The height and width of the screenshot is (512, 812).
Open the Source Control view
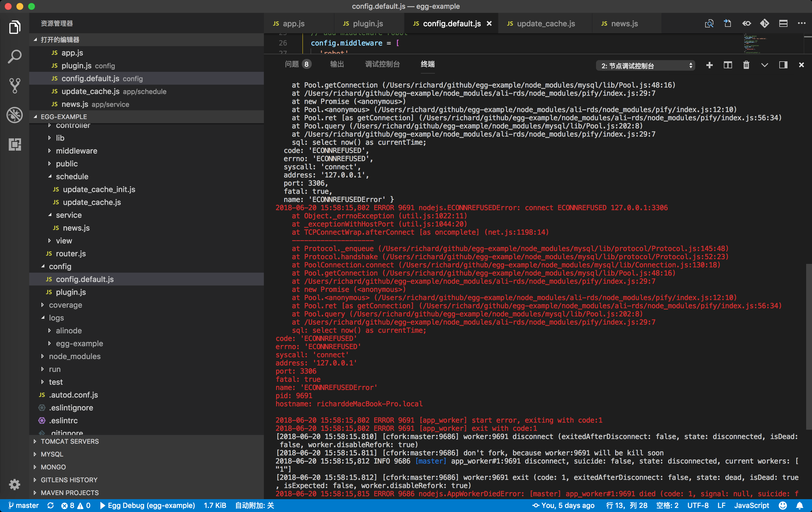coord(15,85)
